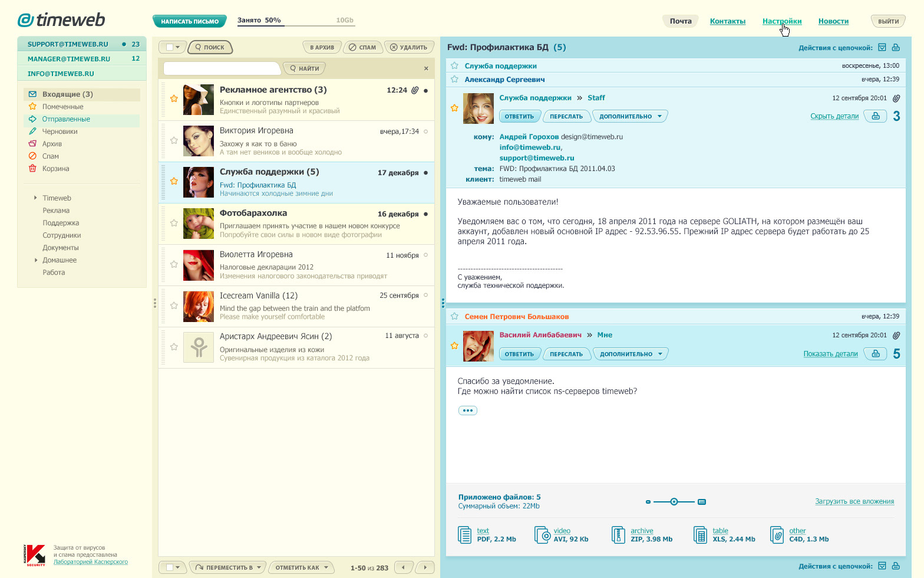The height and width of the screenshot is (578, 924).
Task: Click the Выйти logout button
Action: click(x=888, y=21)
